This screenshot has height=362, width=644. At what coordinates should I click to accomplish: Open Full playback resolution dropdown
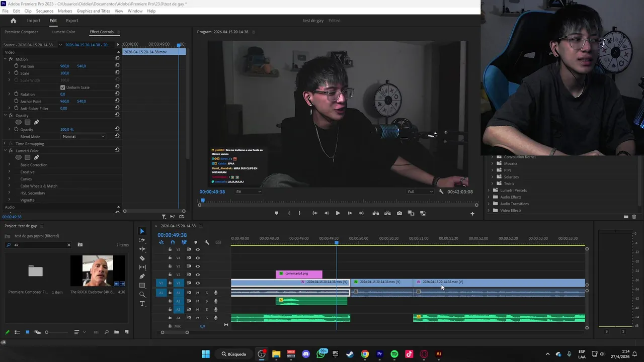[x=420, y=192]
